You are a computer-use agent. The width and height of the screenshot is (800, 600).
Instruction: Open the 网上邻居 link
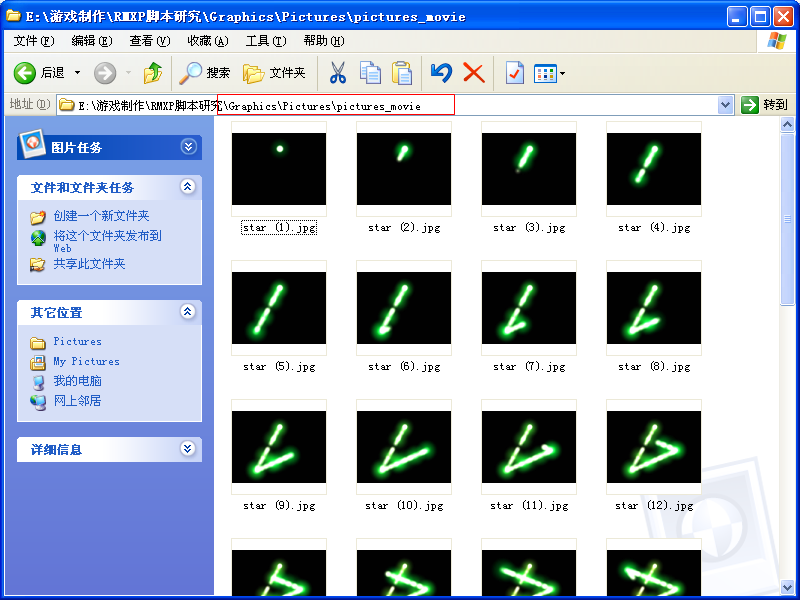coord(77,401)
